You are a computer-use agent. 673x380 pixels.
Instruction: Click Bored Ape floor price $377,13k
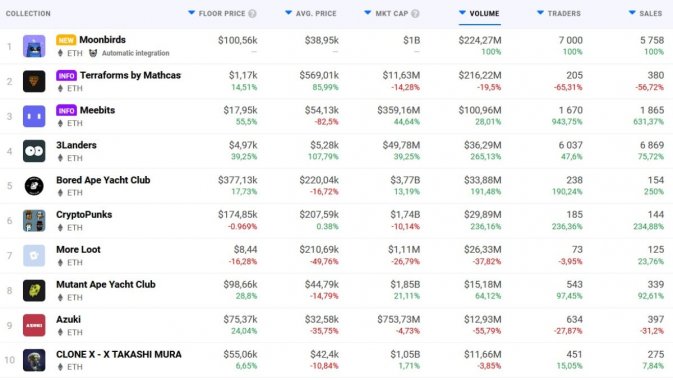click(237, 180)
